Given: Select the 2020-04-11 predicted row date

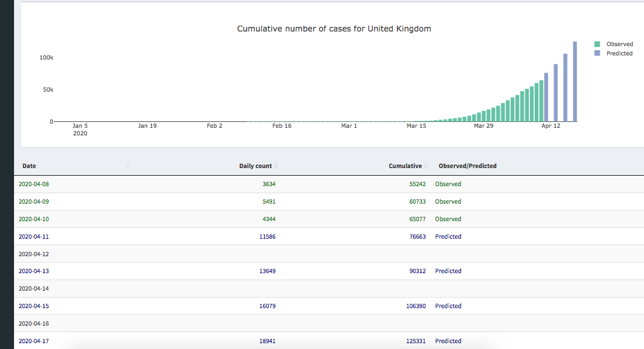Looking at the screenshot, I should (34, 236).
